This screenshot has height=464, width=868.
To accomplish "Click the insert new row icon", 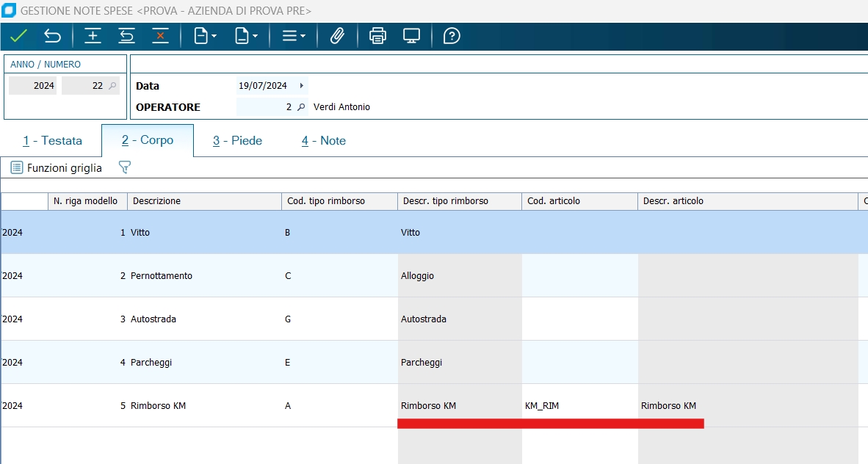I will point(93,36).
